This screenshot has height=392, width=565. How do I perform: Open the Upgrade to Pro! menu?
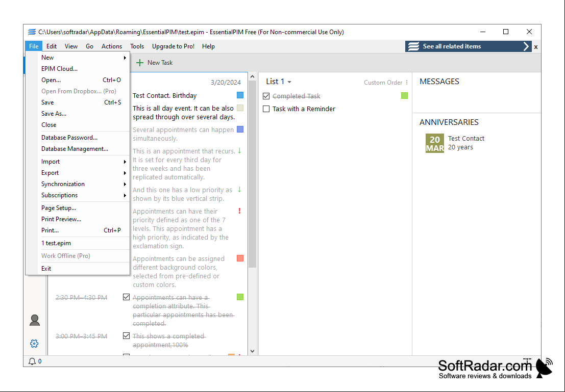(174, 46)
